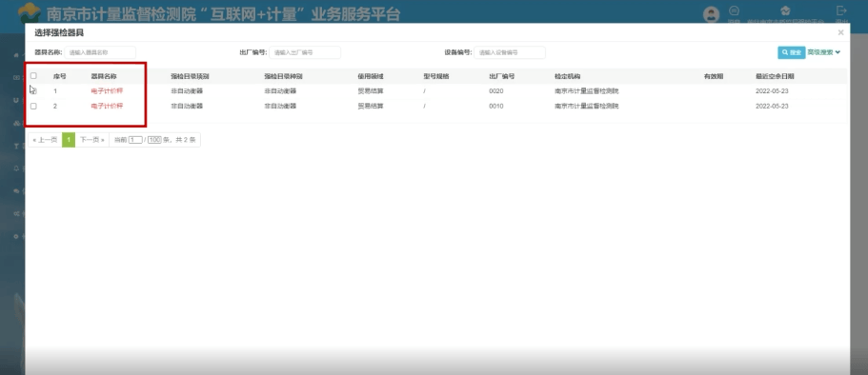This screenshot has height=375, width=868.
Task: Click the 型号规格 column header
Action: 436,76
